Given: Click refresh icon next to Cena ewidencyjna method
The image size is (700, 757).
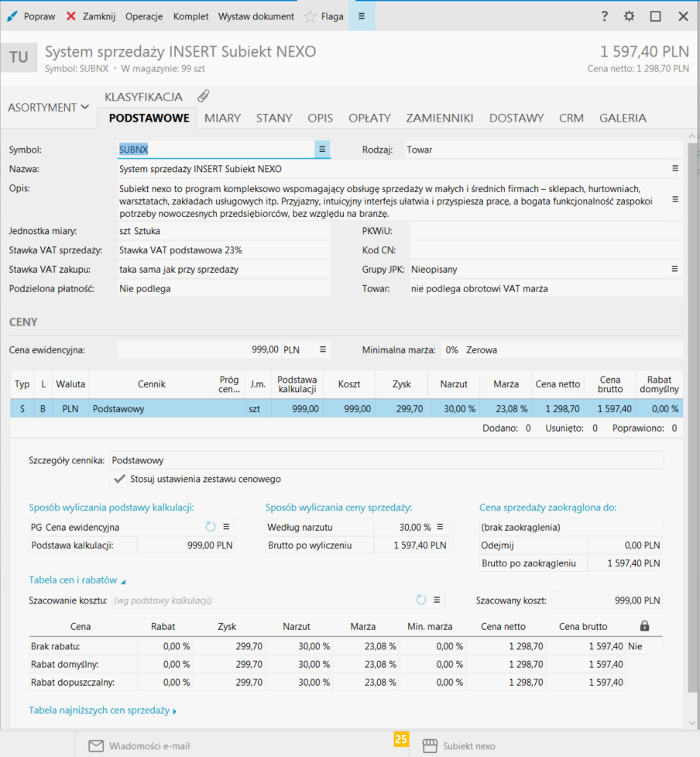Looking at the screenshot, I should [210, 527].
